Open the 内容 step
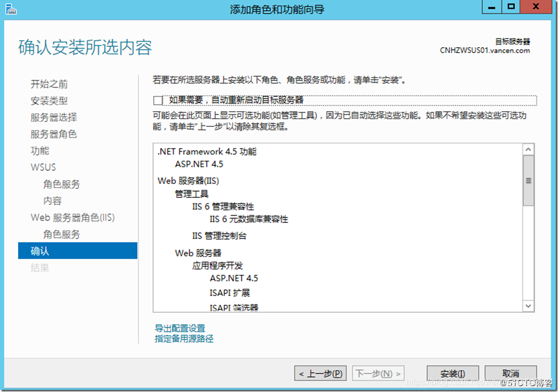558x392 pixels. click(x=52, y=201)
